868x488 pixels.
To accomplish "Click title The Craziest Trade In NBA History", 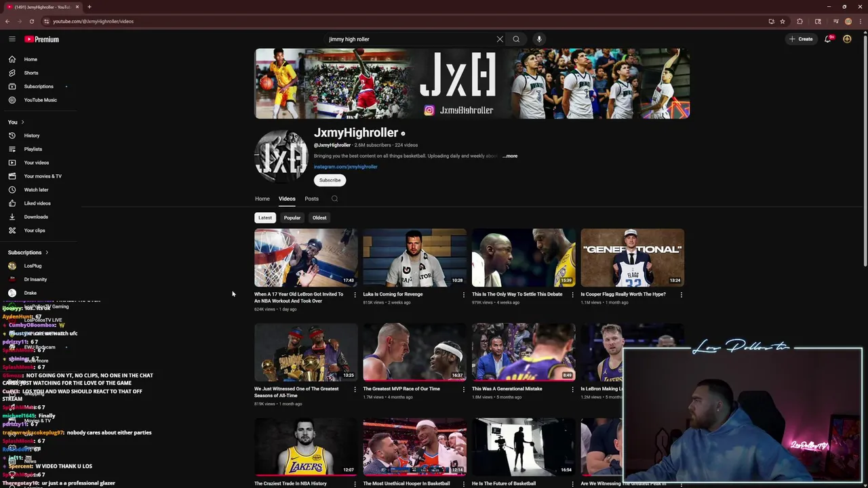I will (x=290, y=484).
